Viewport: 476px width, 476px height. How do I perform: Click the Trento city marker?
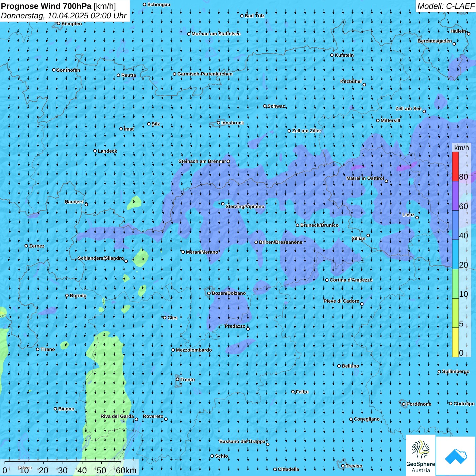[x=177, y=379]
